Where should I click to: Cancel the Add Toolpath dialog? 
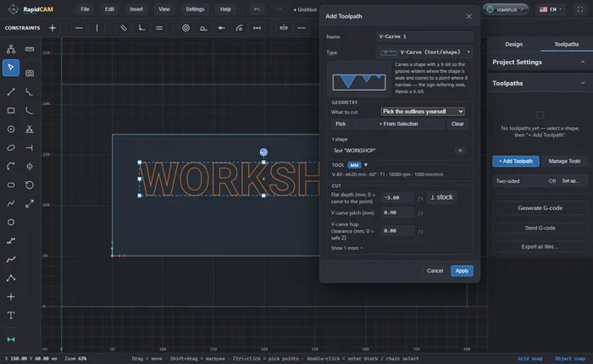pos(435,271)
